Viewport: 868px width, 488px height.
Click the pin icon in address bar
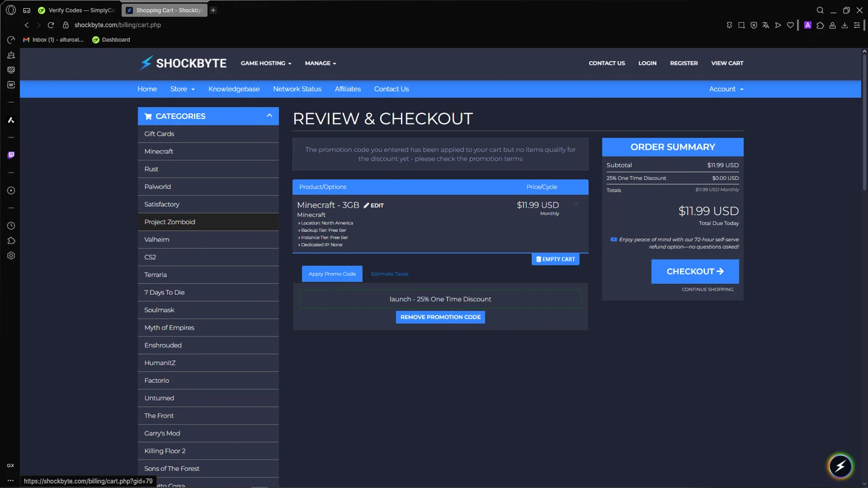729,25
